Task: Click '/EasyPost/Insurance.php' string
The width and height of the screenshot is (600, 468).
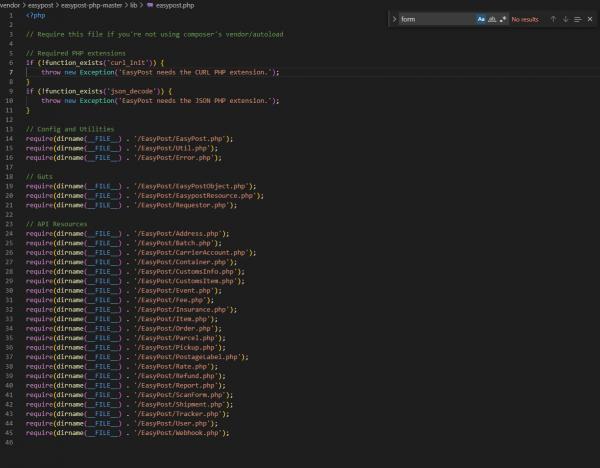Action: (x=182, y=310)
